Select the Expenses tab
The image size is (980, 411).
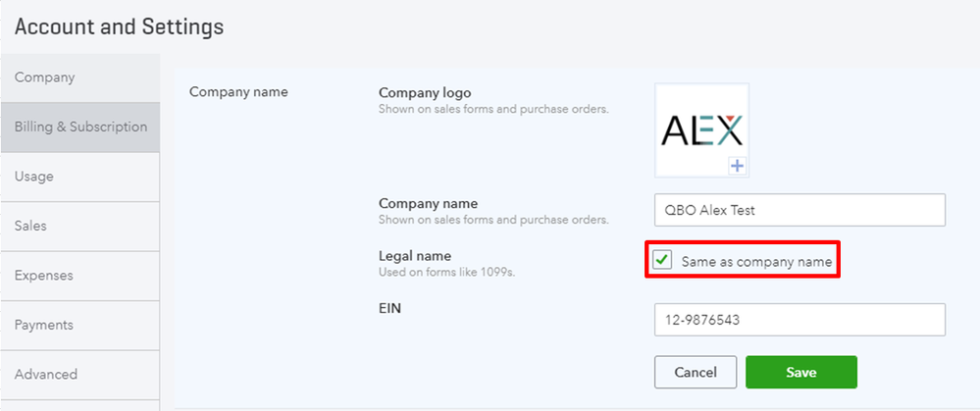click(80, 276)
